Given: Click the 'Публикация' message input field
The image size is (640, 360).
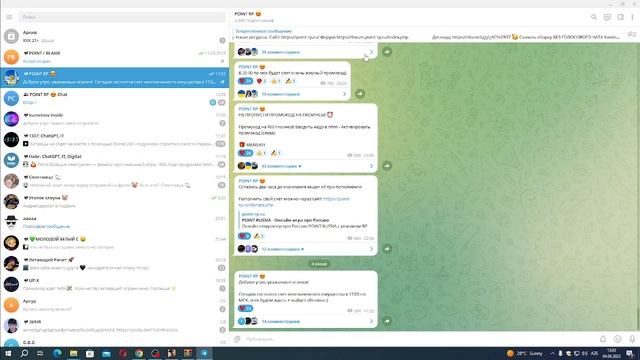Looking at the screenshot, I should point(420,339).
